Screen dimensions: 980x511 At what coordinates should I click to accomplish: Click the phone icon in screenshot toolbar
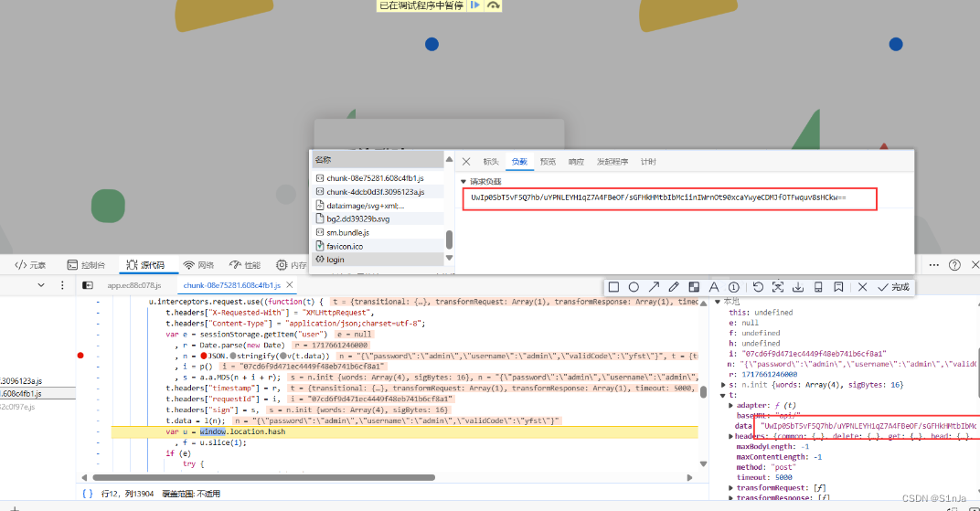click(x=818, y=287)
